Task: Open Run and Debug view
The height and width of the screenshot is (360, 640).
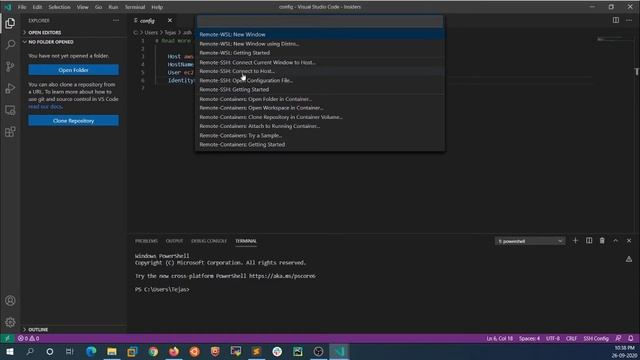Action: [10, 88]
